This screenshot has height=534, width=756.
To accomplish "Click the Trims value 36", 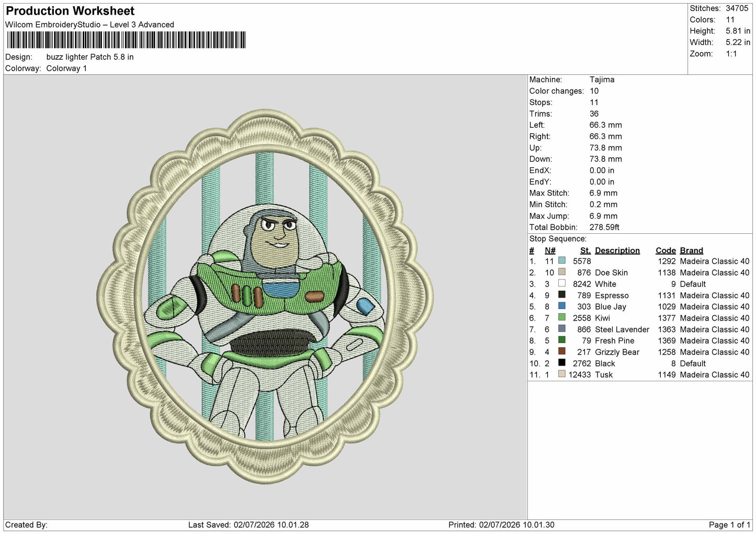I will tap(594, 113).
